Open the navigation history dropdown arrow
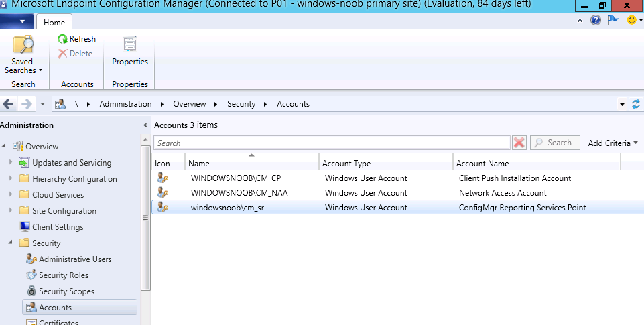This screenshot has width=644, height=325. coord(42,104)
